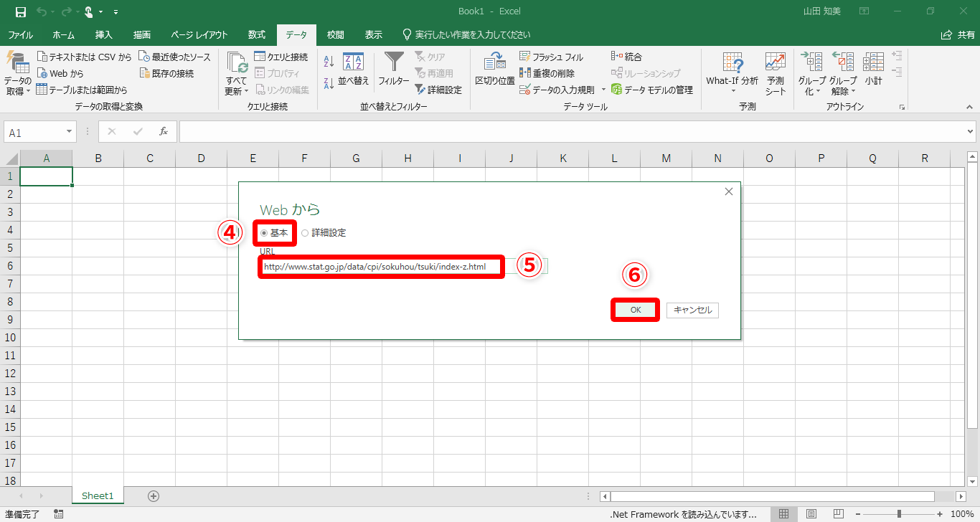Viewport: 980px width, 522px height.
Task: Click the insert function fx icon
Action: point(164,132)
